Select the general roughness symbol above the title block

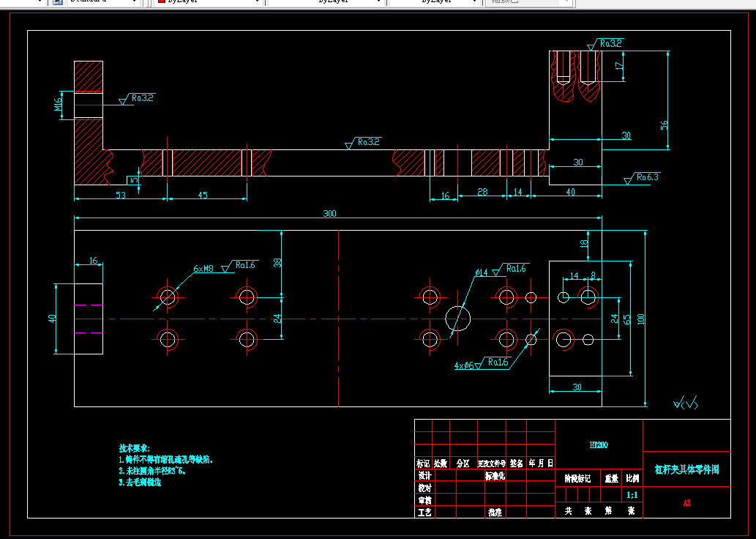point(685,403)
